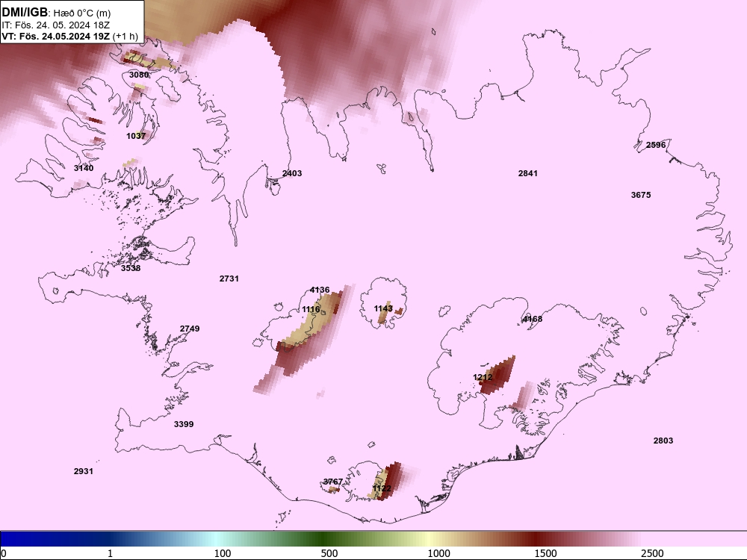Click the legend label 1
Viewport: 747px width, 560px height.
(x=110, y=553)
